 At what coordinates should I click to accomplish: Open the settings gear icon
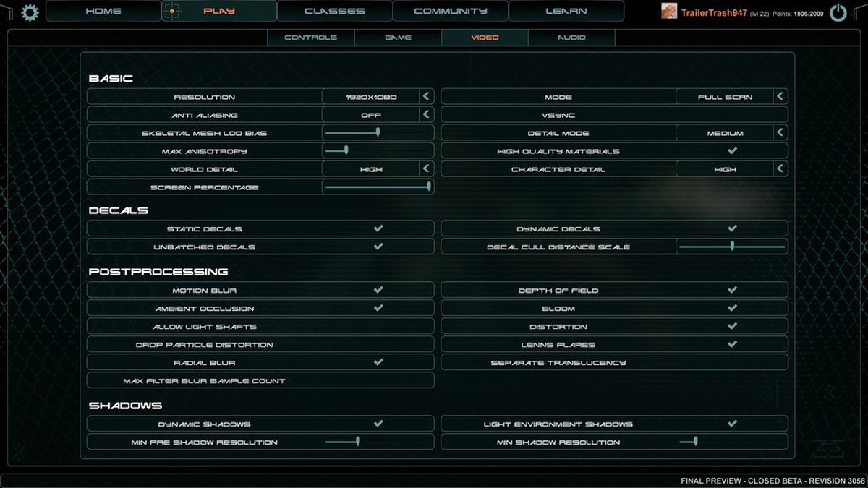pos(30,12)
